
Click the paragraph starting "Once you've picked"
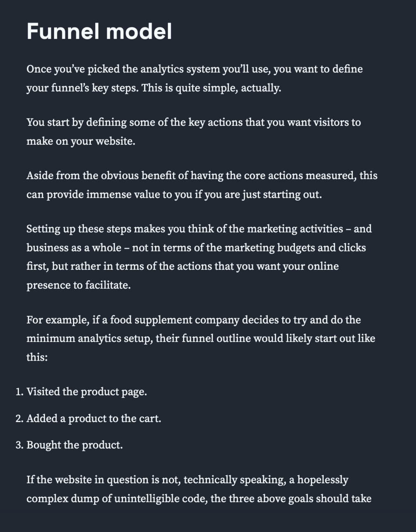(195, 78)
